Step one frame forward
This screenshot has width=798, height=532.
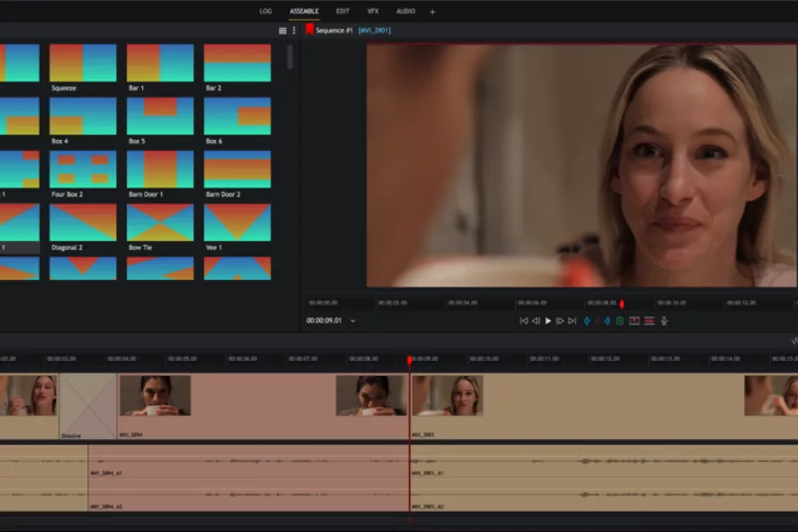(559, 321)
